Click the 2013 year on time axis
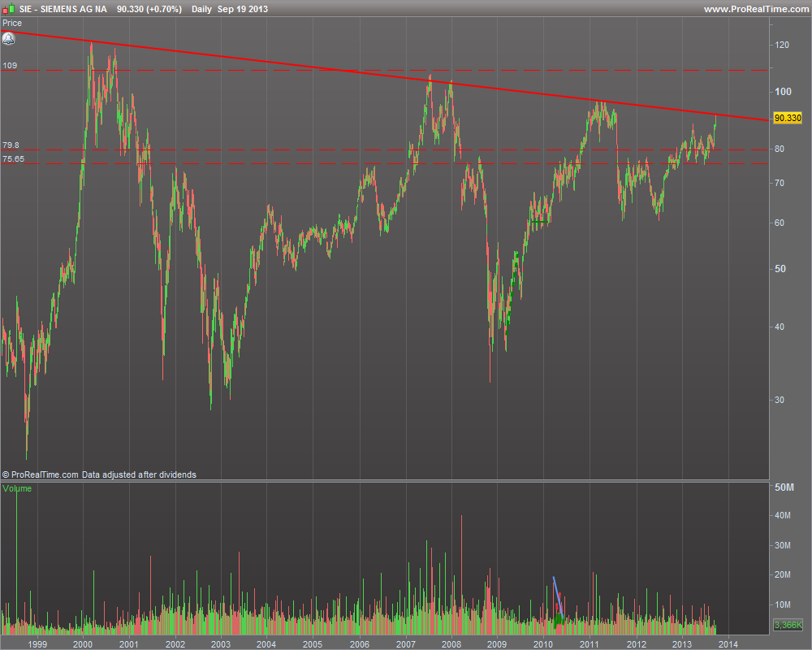Image resolution: width=812 pixels, height=650 pixels. (682, 643)
